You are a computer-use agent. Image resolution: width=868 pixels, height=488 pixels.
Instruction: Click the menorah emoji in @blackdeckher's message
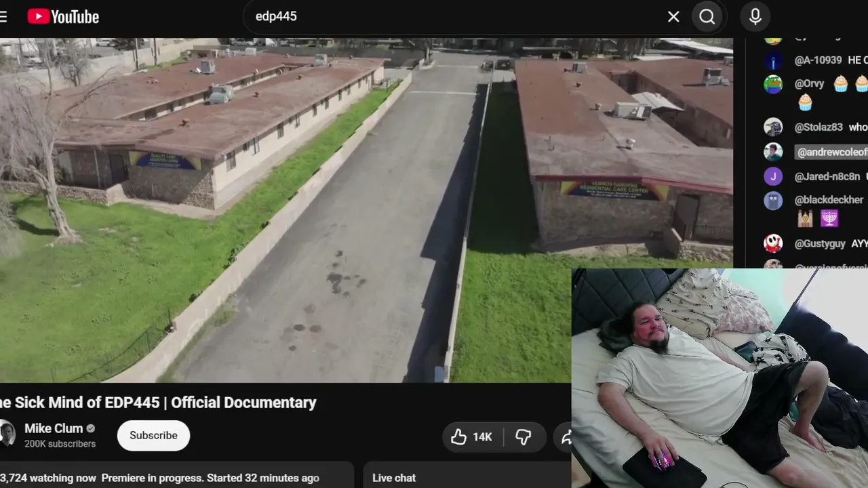[x=829, y=218]
